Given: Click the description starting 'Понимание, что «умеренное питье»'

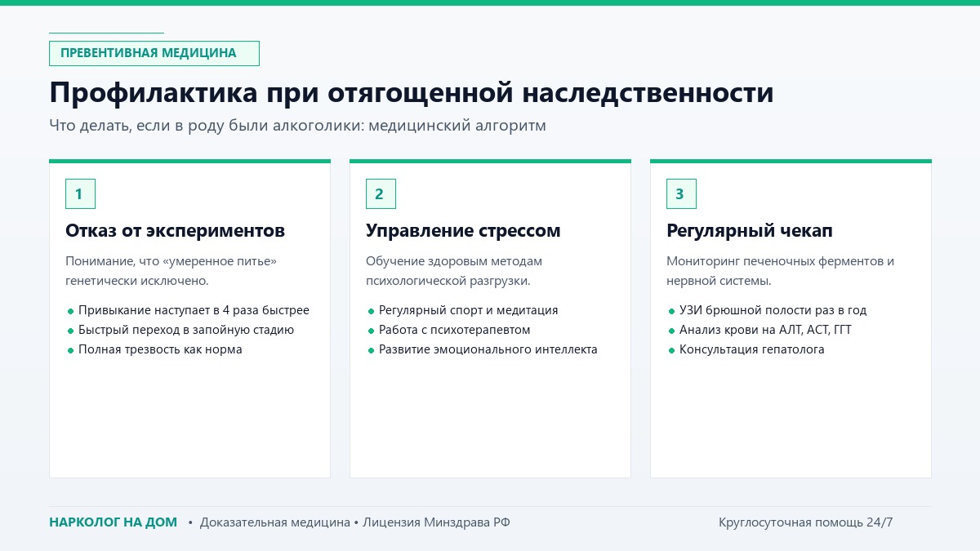Looking at the screenshot, I should click(171, 271).
